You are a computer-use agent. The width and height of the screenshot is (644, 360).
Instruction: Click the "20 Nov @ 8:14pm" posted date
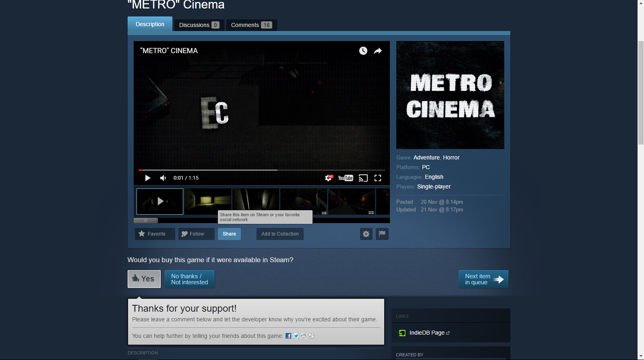[x=442, y=202]
